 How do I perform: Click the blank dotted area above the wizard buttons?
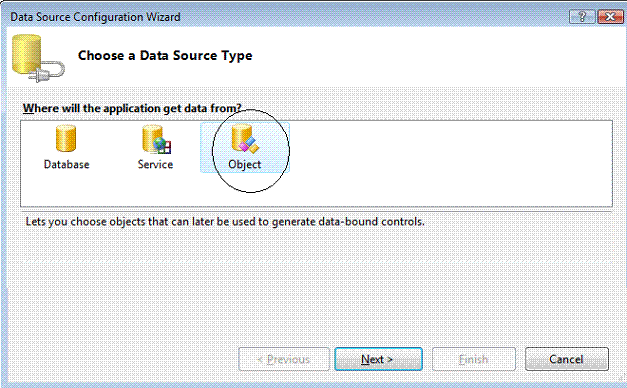tap(312, 288)
